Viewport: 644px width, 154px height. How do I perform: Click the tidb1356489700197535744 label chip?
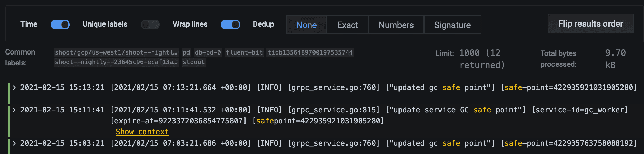coord(310,52)
